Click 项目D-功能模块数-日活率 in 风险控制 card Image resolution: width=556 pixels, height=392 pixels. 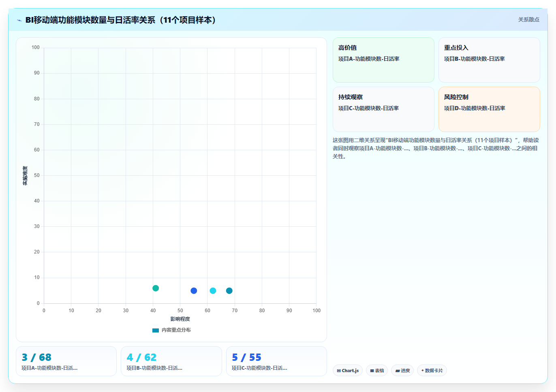tap(475, 108)
